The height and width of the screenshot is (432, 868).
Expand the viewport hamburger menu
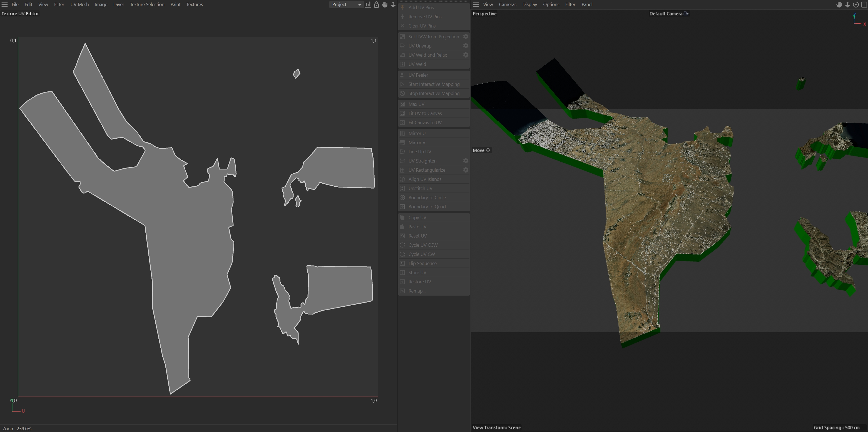[x=476, y=4]
